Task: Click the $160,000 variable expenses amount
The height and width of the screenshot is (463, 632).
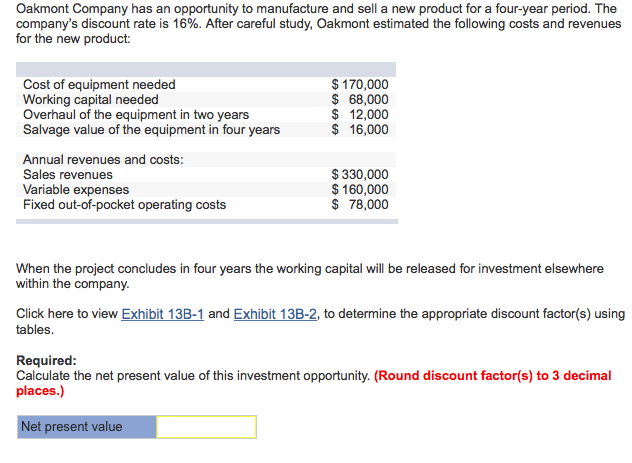Action: (x=360, y=189)
